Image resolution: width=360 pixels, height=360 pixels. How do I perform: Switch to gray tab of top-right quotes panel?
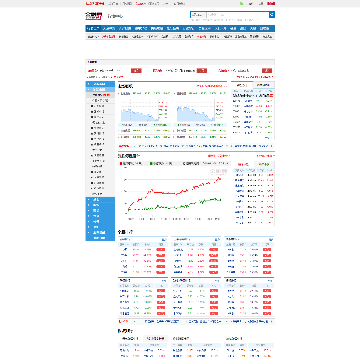click(x=264, y=85)
